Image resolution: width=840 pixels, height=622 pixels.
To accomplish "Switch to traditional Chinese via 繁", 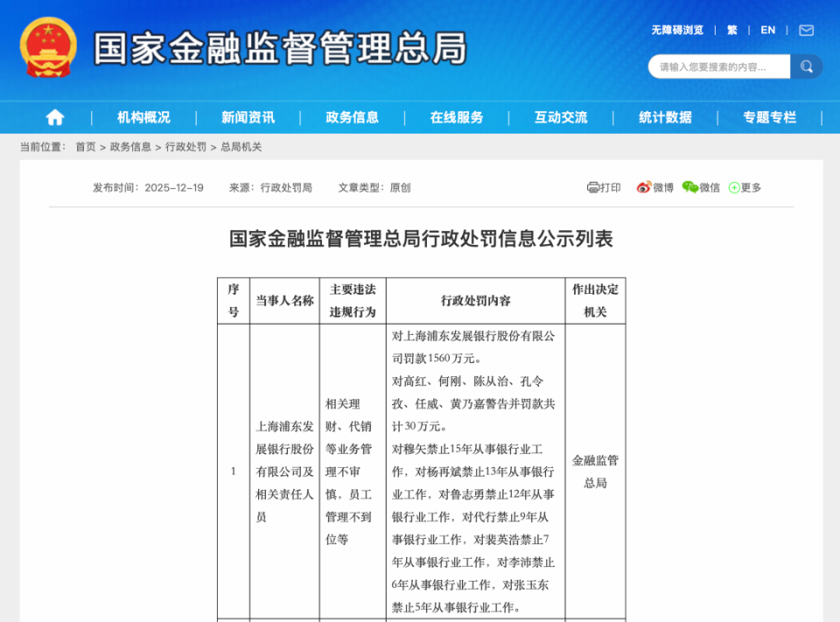I will (x=731, y=29).
